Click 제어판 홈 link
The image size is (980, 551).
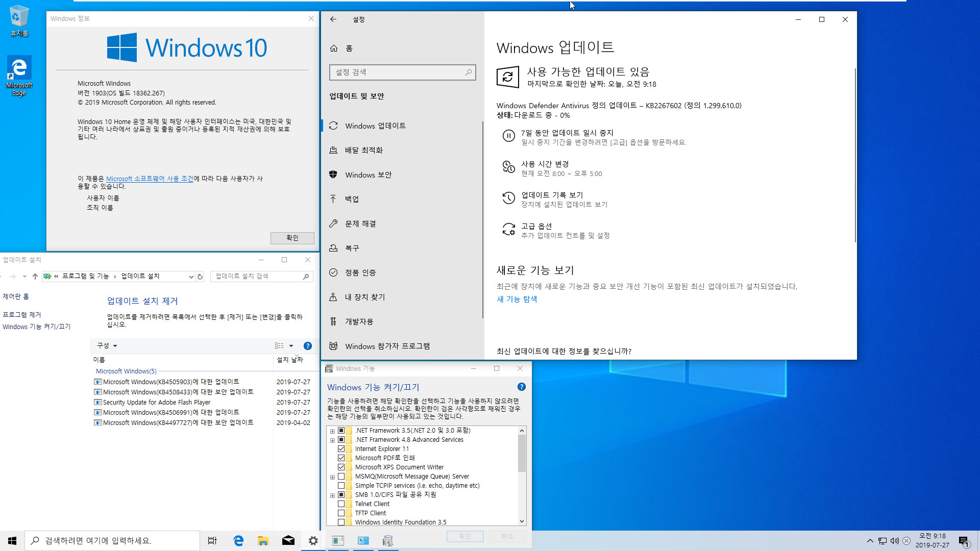[x=16, y=297]
